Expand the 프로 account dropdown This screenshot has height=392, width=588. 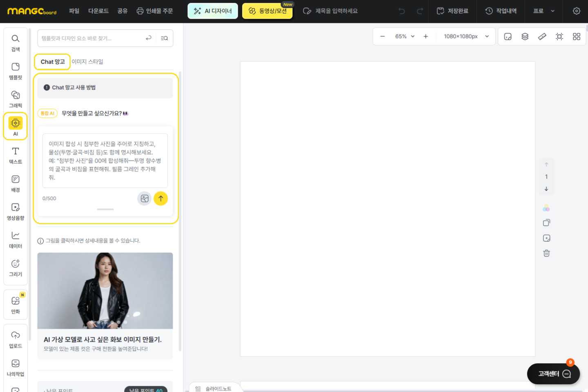(x=543, y=11)
